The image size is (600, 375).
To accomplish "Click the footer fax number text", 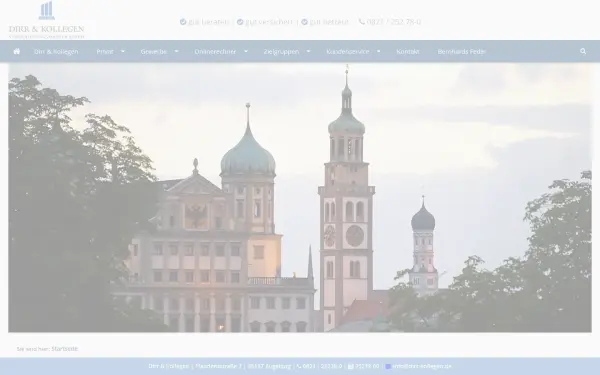I will 367,366.
